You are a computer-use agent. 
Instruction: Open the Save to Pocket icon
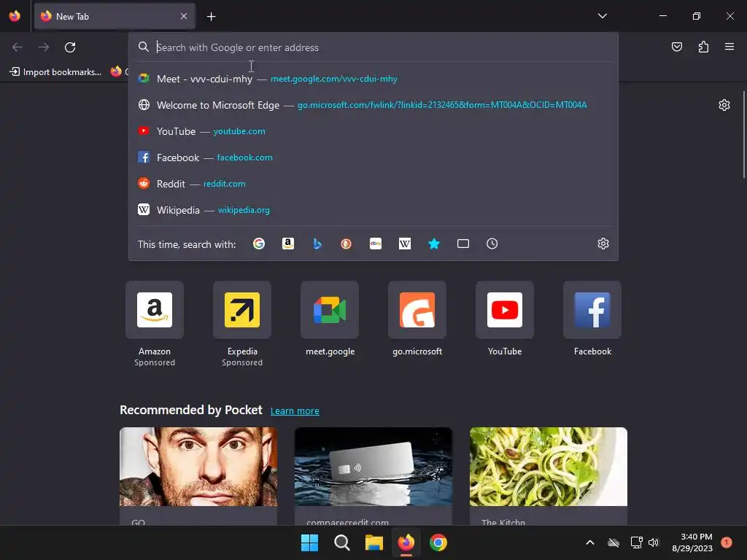[x=676, y=47]
